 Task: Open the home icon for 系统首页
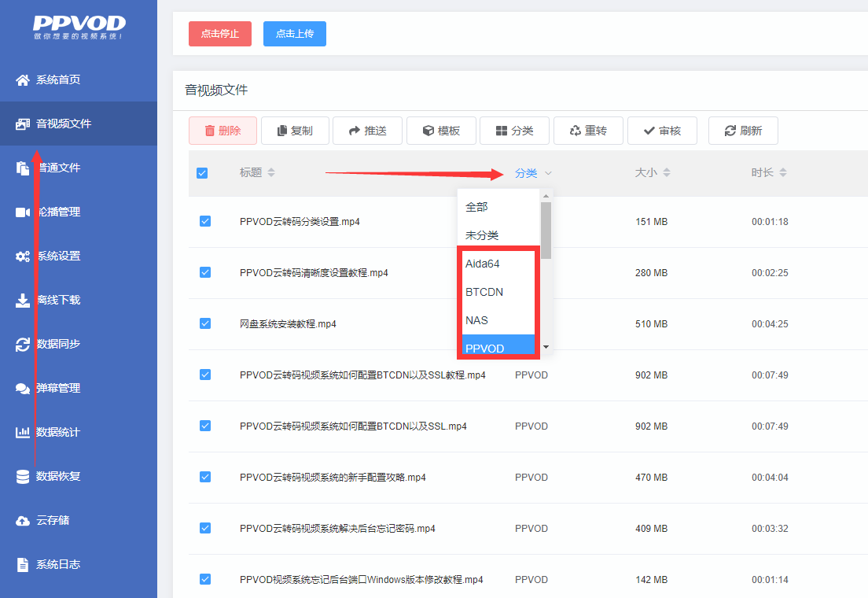coord(23,79)
